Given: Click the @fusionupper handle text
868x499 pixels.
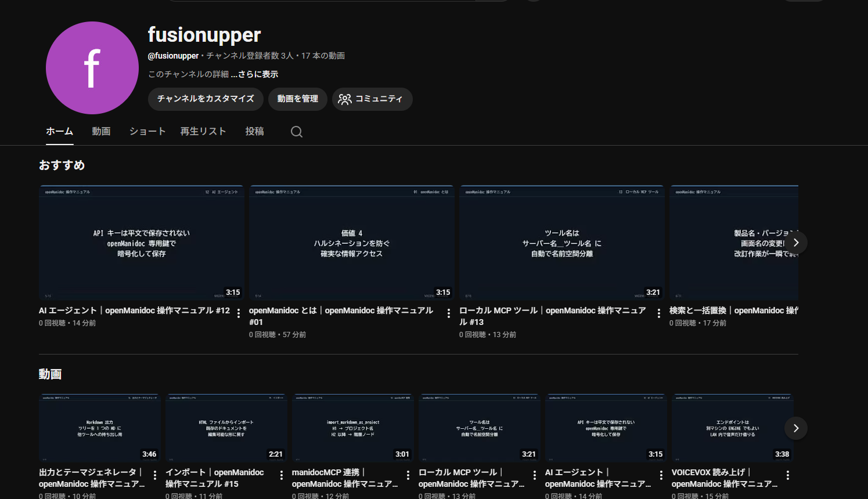Looking at the screenshot, I should click(173, 56).
